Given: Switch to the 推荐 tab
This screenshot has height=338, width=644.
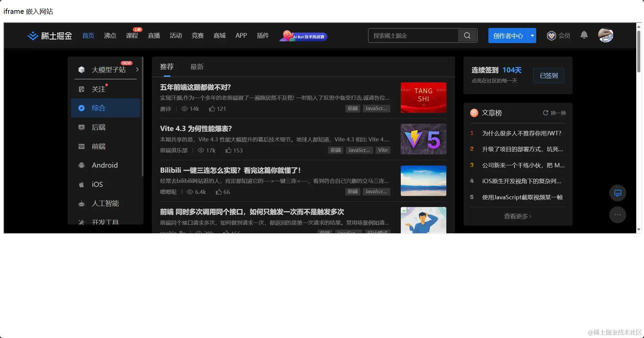Looking at the screenshot, I should [x=167, y=67].
